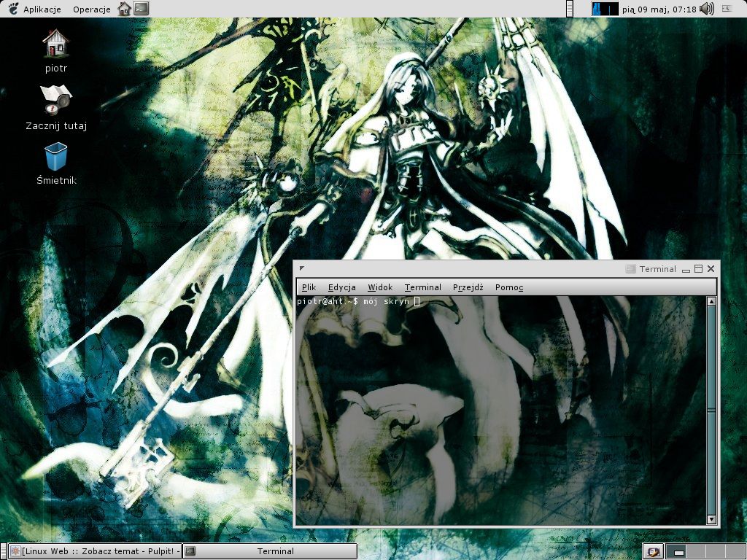The width and height of the screenshot is (747, 560).
Task: Switch to third workspace in pager
Action: point(716,551)
